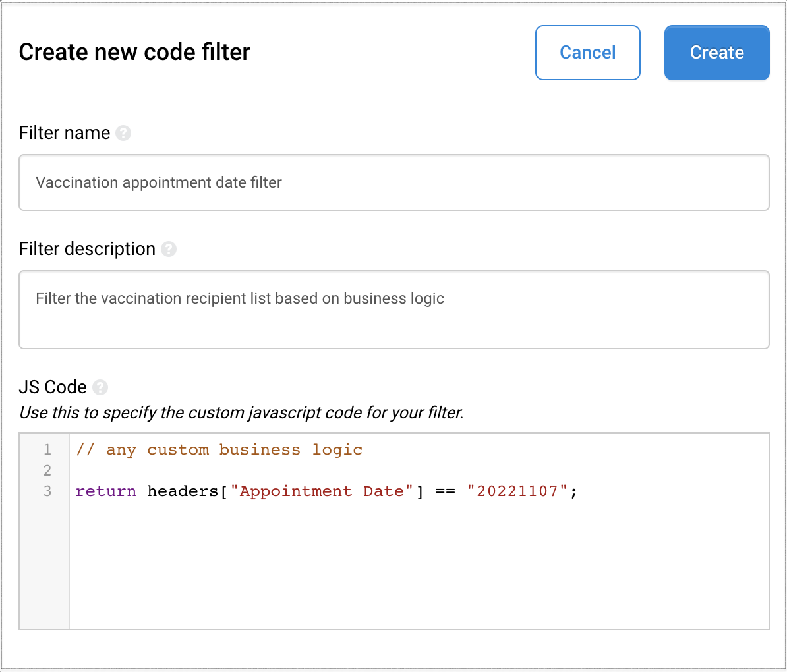
Task: Click the help icon beside Filter name
Action: 123,133
